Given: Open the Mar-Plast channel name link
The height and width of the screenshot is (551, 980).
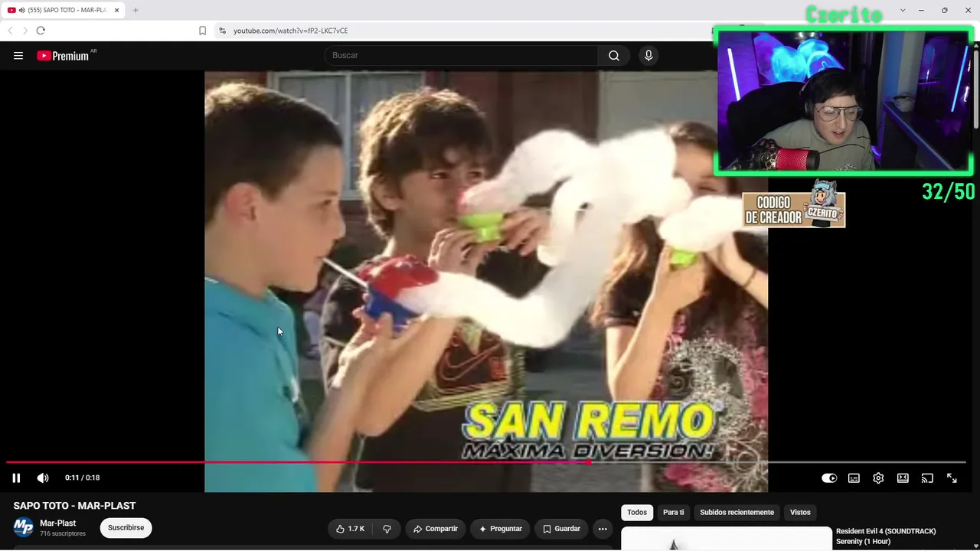Looking at the screenshot, I should point(57,523).
